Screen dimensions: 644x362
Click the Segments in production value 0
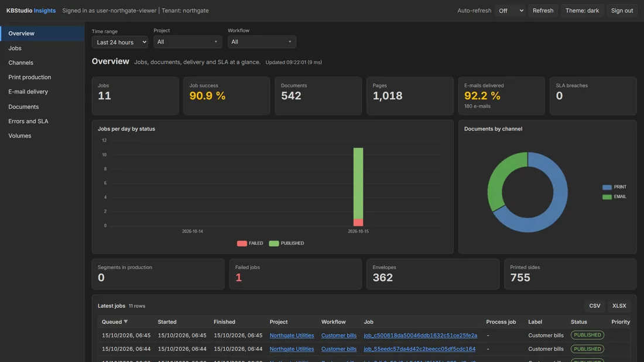pos(101,277)
